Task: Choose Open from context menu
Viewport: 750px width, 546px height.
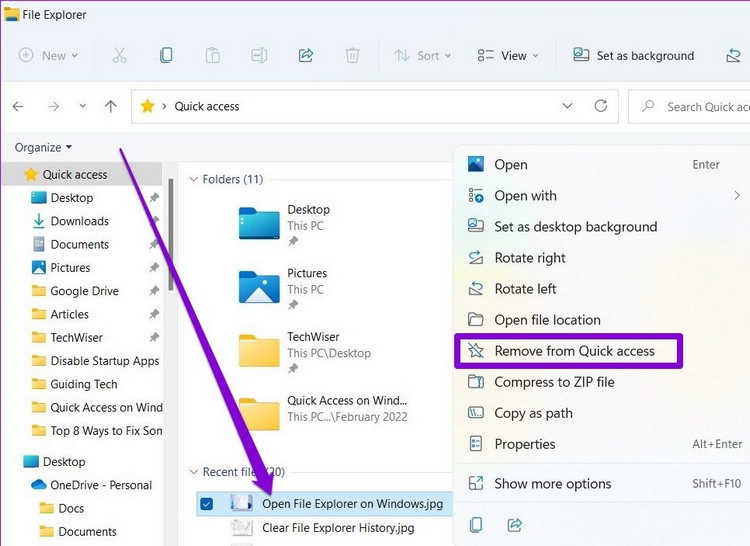Action: tap(602, 164)
